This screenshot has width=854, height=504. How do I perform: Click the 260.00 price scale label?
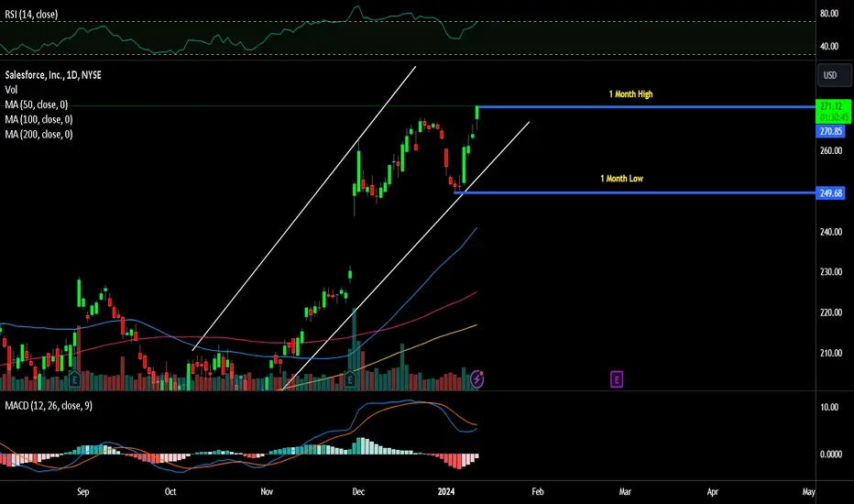pos(831,151)
